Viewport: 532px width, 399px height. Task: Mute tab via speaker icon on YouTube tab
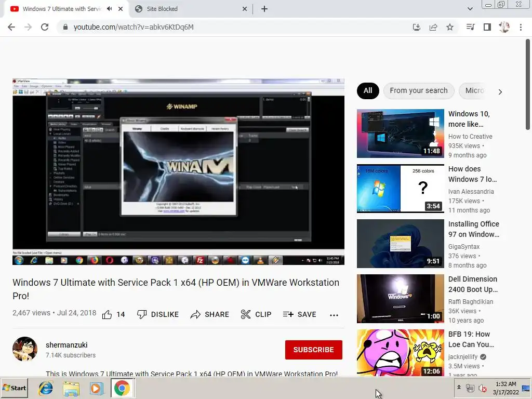tap(109, 9)
